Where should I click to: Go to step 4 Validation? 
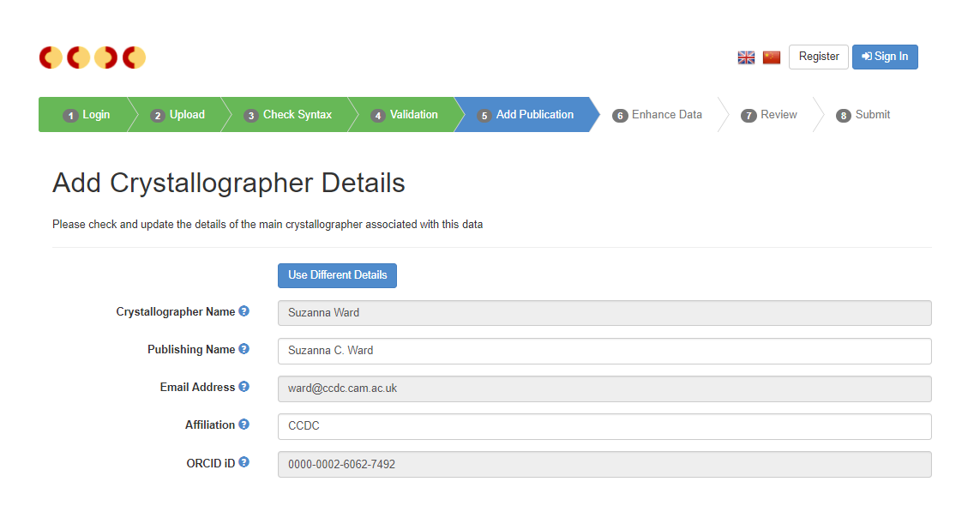click(x=404, y=115)
